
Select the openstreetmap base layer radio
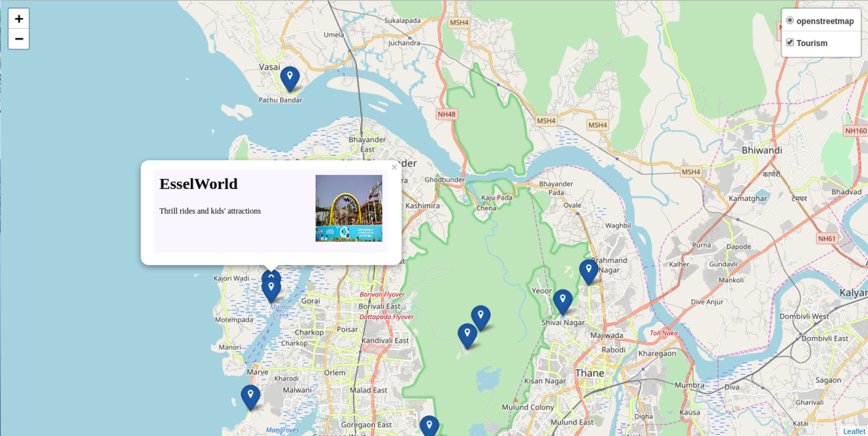tap(790, 20)
